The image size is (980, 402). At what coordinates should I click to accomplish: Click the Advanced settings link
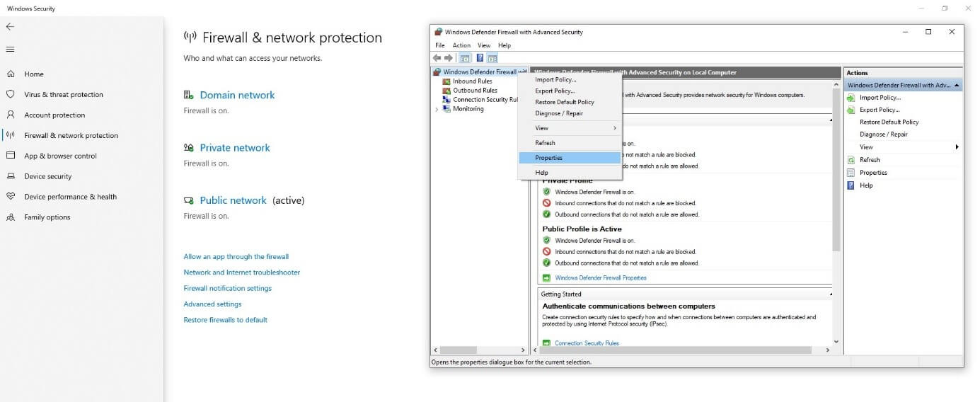212,304
